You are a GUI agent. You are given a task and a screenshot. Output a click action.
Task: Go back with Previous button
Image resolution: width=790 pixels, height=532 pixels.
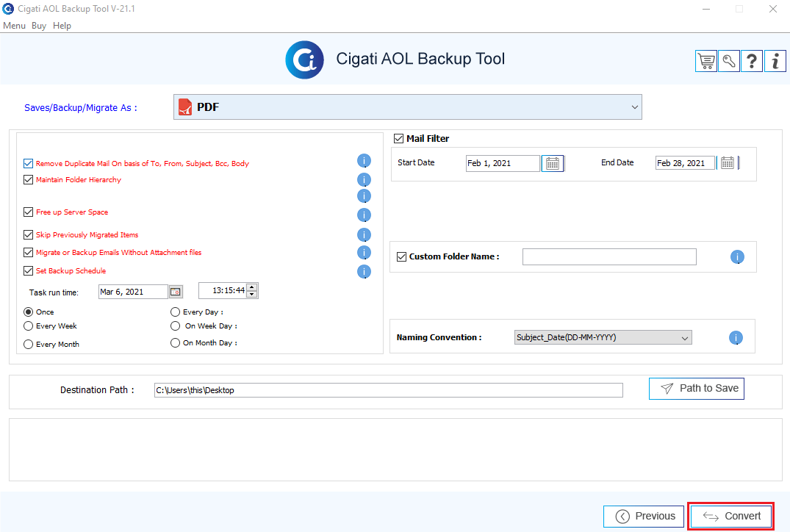643,517
